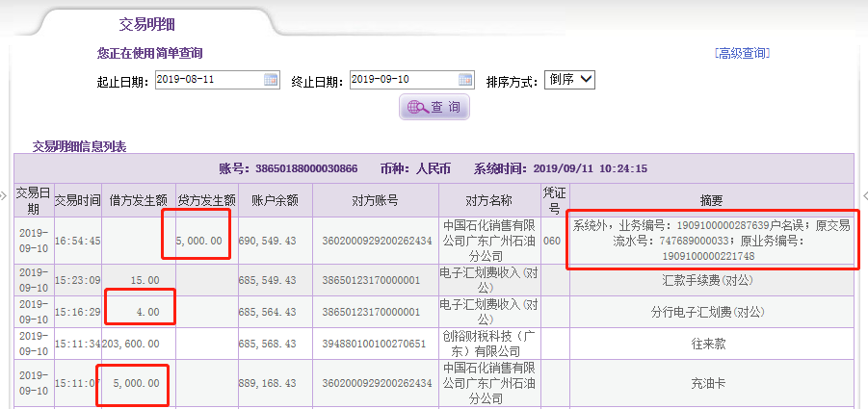Click the 账户余额 column header

275,200
